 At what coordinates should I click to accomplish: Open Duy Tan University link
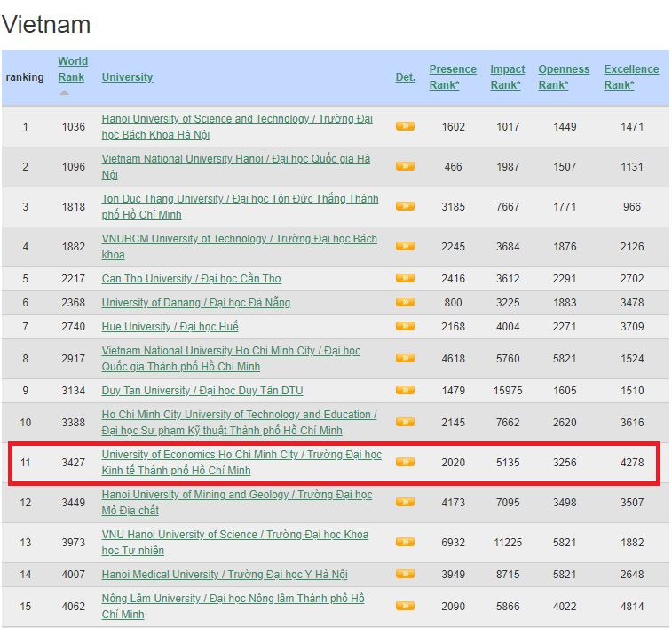coord(202,390)
